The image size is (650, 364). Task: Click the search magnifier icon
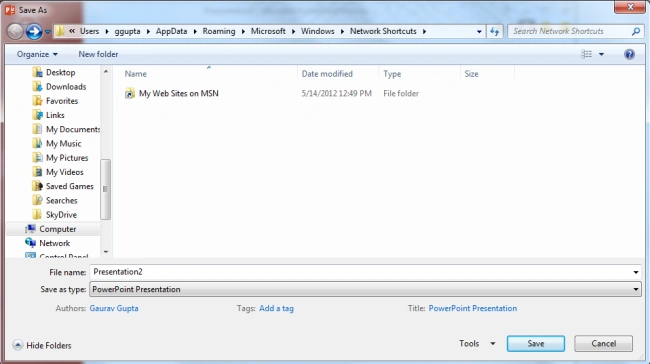(x=635, y=32)
